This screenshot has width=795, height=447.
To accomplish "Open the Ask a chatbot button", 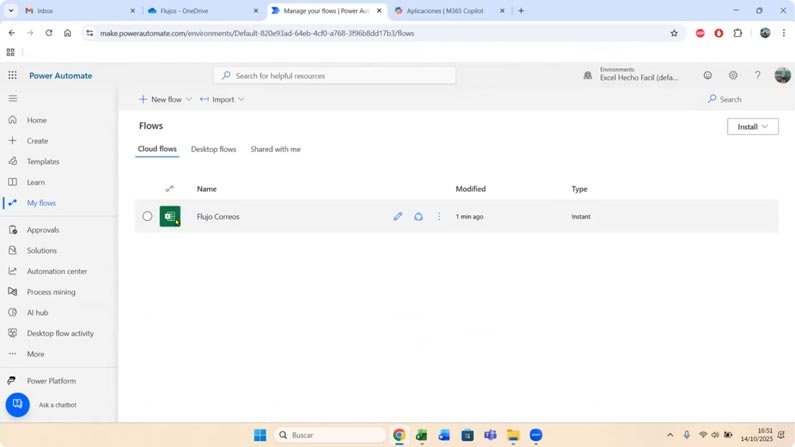I will [18, 404].
